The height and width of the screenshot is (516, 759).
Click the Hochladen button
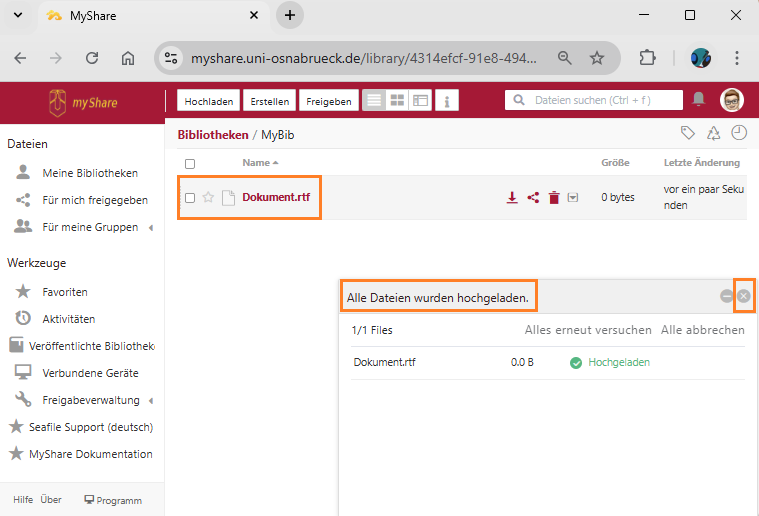(x=209, y=101)
